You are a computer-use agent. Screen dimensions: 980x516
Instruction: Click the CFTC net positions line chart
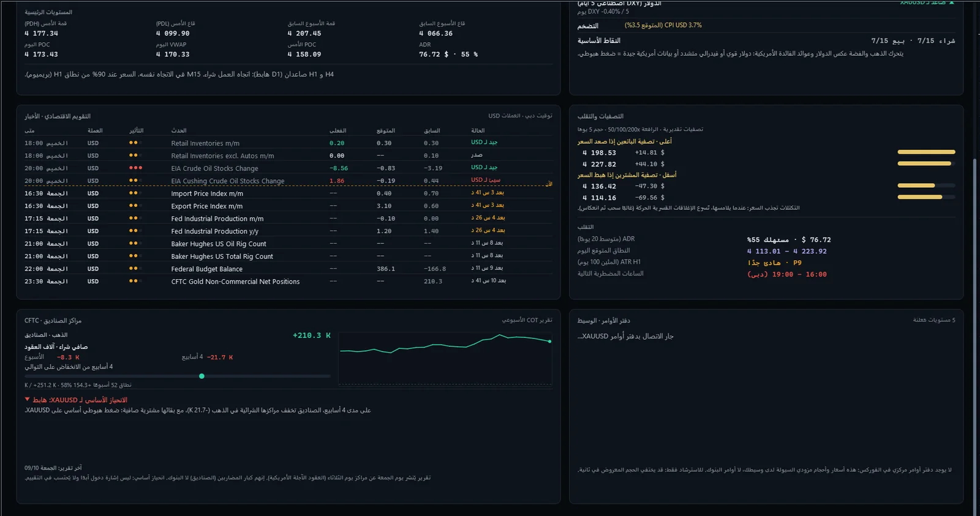(x=445, y=359)
